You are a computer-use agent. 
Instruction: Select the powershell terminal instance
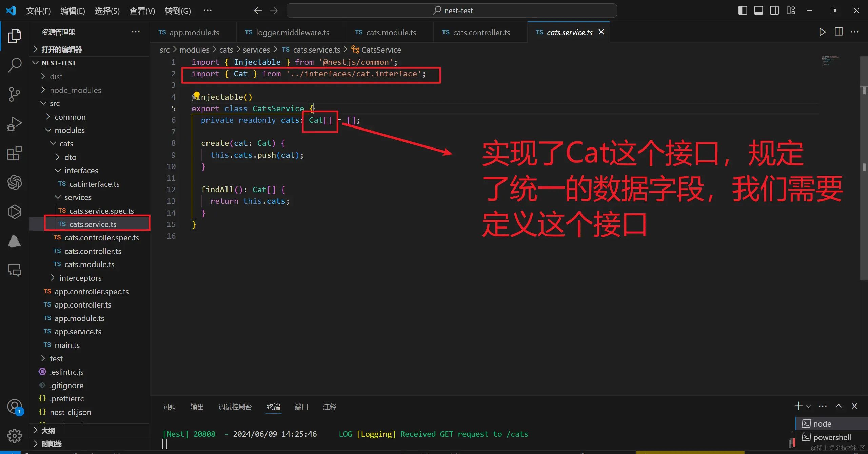coord(832,437)
